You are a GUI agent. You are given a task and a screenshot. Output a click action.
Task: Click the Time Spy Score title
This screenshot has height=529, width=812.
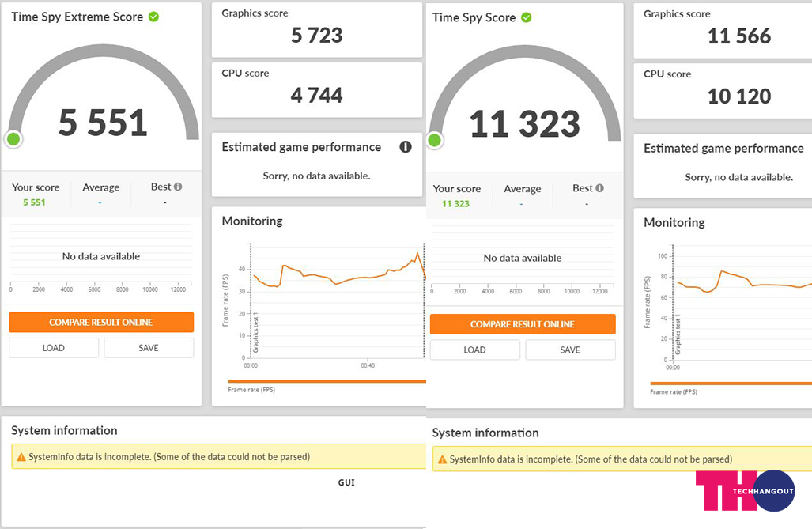[x=474, y=17]
